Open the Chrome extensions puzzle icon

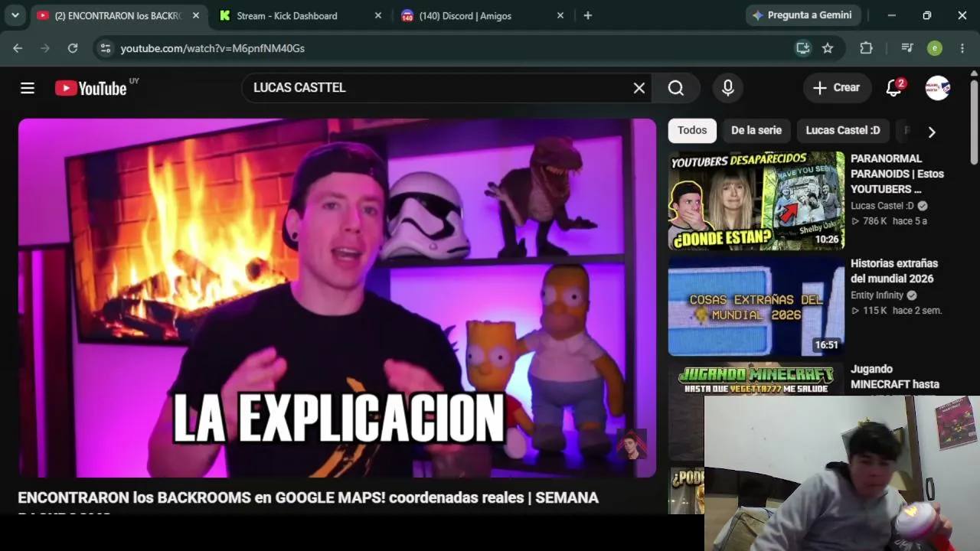[x=866, y=48]
